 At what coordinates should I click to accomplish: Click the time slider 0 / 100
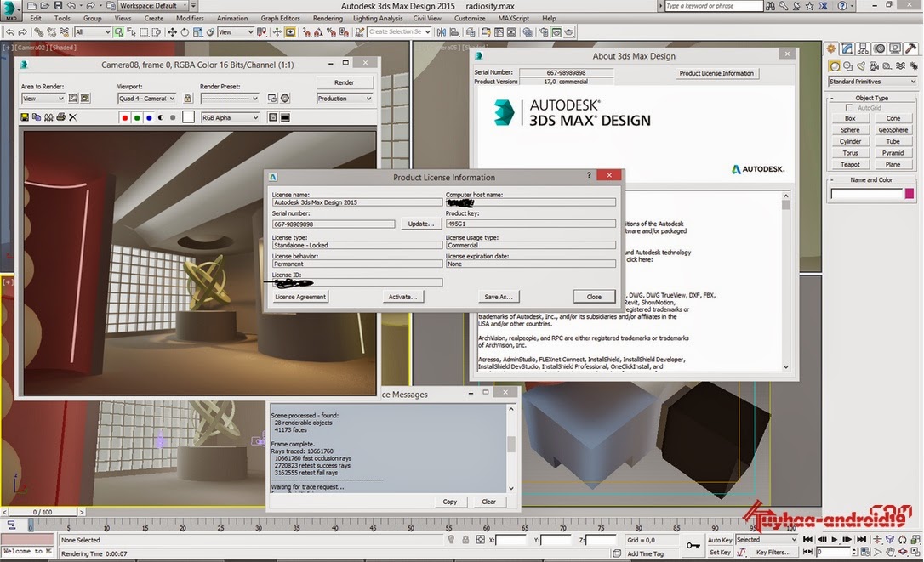pos(43,512)
